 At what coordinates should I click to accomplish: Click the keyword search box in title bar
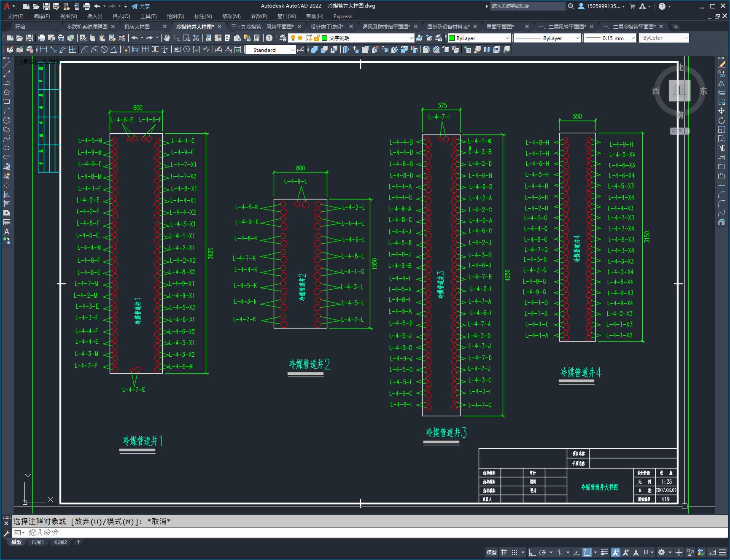[527, 6]
